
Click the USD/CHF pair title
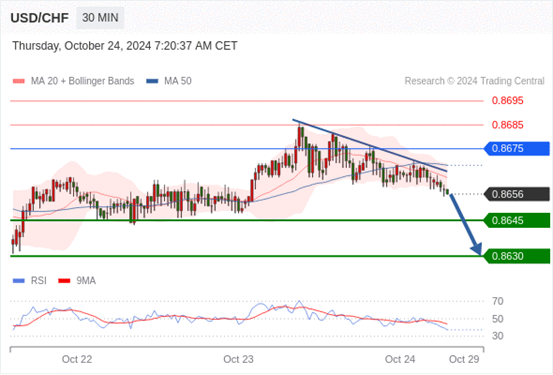(x=40, y=18)
